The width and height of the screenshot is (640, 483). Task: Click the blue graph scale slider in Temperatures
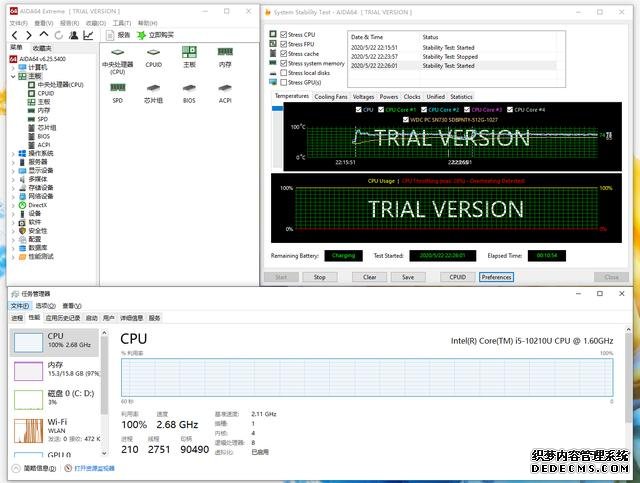click(x=278, y=109)
